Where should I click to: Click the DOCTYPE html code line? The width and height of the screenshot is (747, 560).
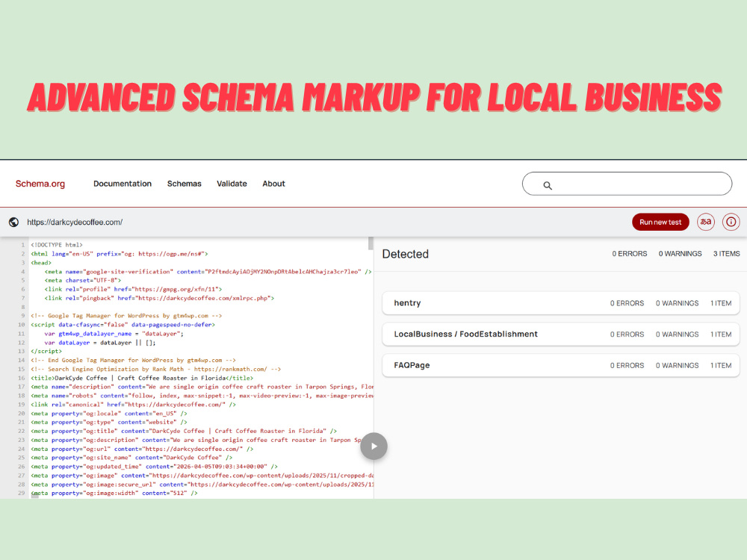57,245
